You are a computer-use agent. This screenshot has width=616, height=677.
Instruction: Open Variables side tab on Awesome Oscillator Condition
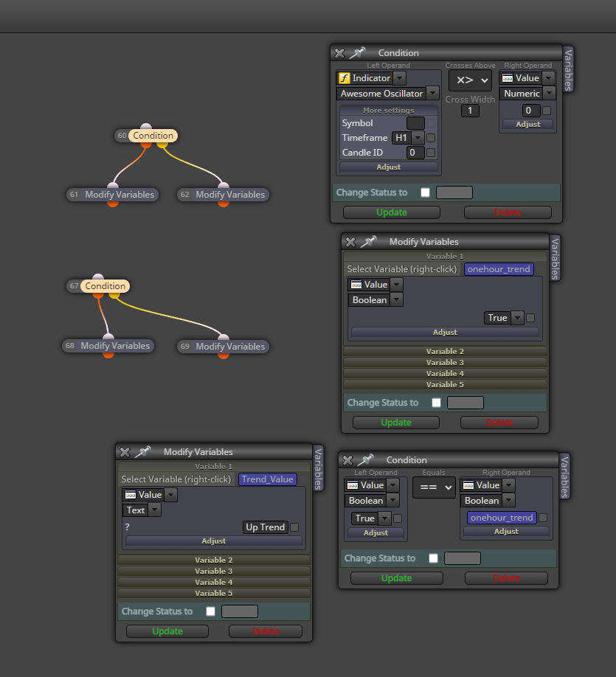click(568, 69)
